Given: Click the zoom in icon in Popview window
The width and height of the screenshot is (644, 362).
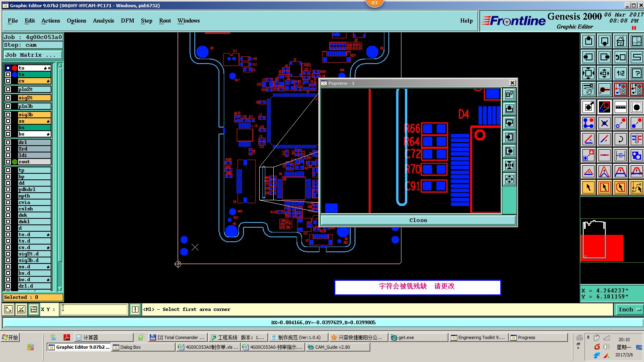Looking at the screenshot, I should [x=509, y=165].
